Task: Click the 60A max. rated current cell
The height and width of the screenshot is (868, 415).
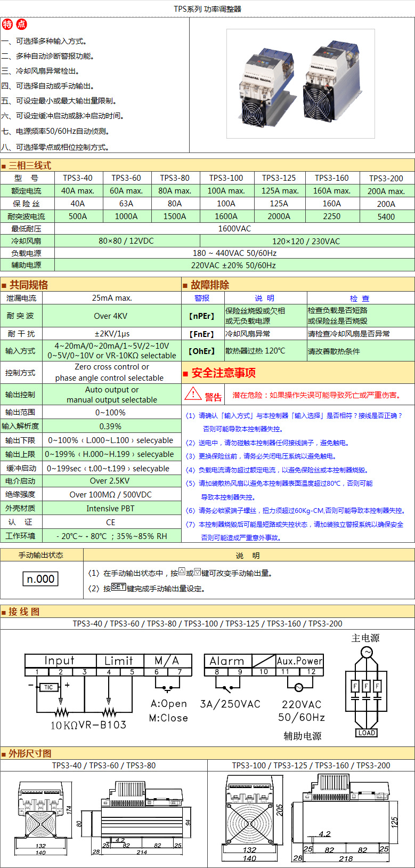Action: click(126, 191)
